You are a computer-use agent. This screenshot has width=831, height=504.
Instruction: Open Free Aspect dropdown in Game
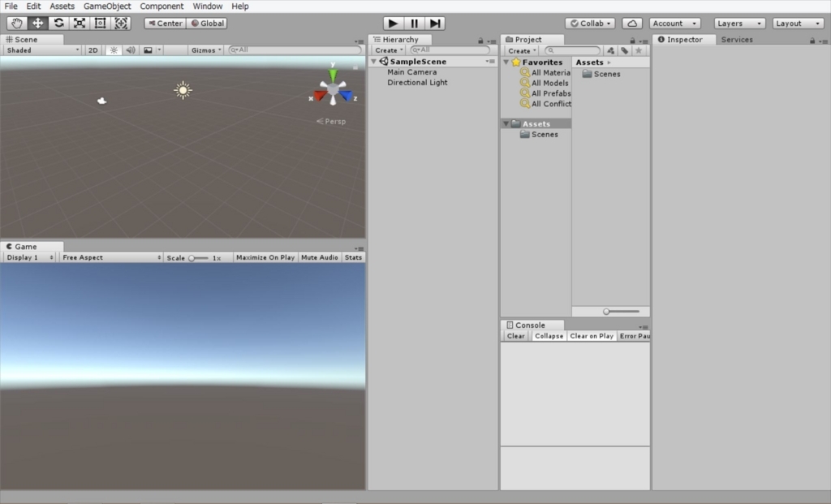110,257
